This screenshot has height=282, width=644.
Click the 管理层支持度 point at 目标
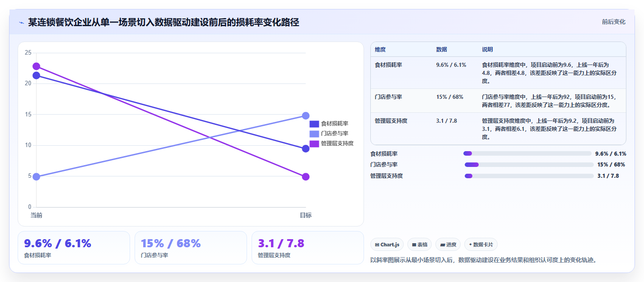click(x=305, y=176)
